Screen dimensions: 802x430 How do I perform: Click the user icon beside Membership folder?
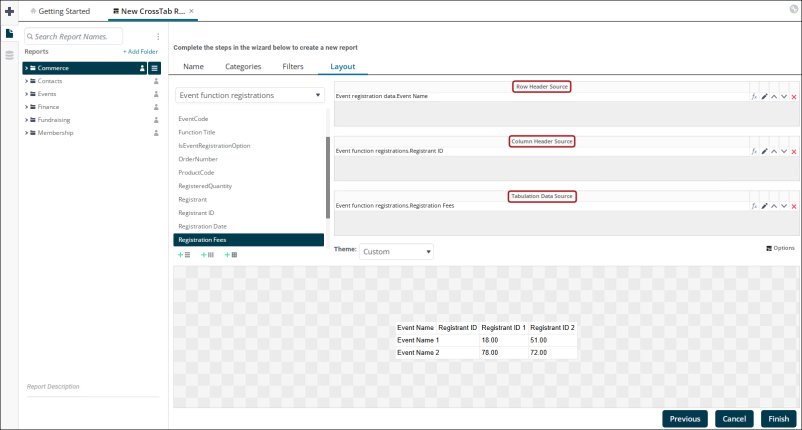157,133
